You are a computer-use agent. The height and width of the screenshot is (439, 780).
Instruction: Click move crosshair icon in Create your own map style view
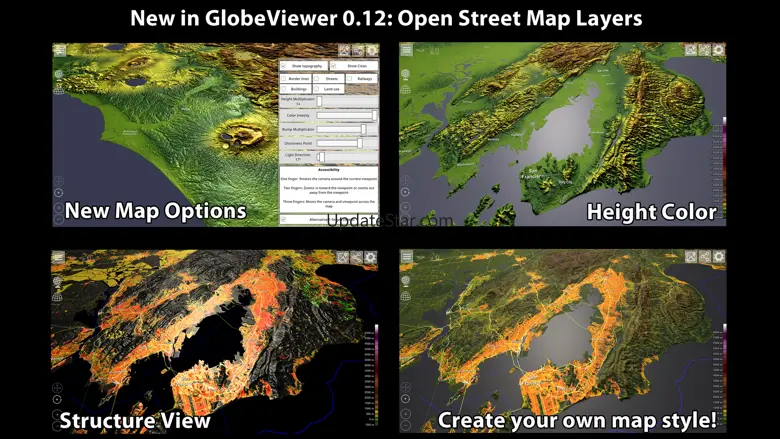(x=405, y=387)
